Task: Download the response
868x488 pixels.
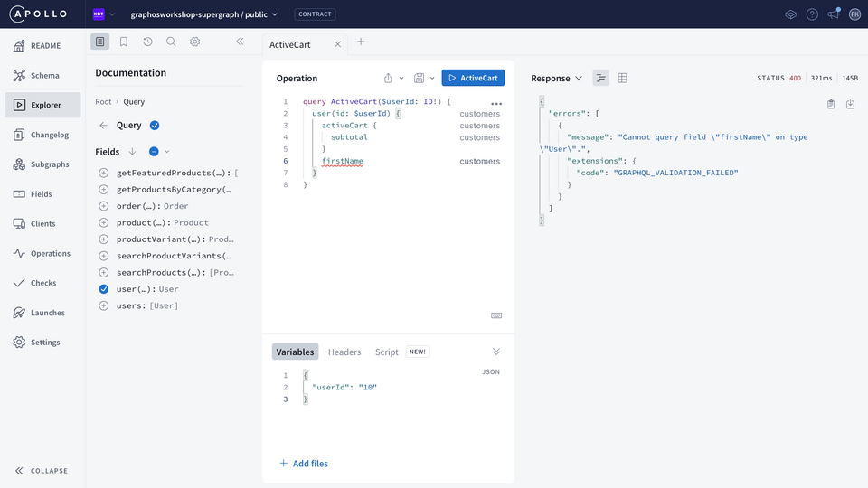Action: 850,104
